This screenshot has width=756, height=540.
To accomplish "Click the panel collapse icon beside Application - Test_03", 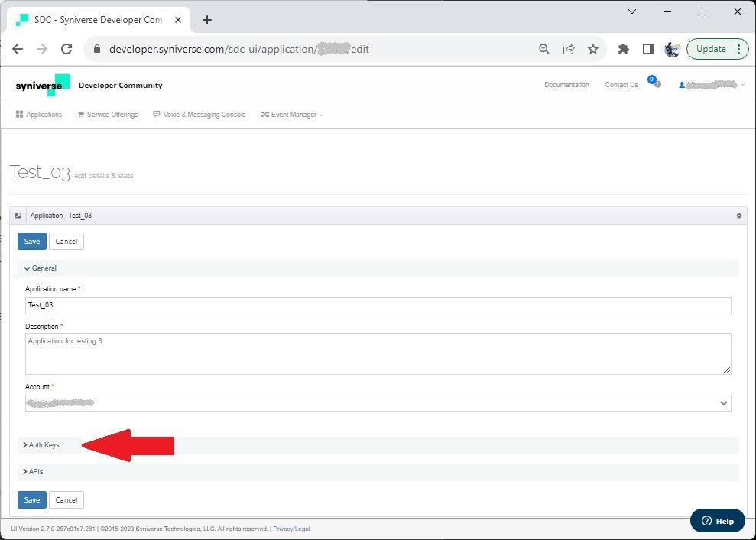I will [x=18, y=216].
